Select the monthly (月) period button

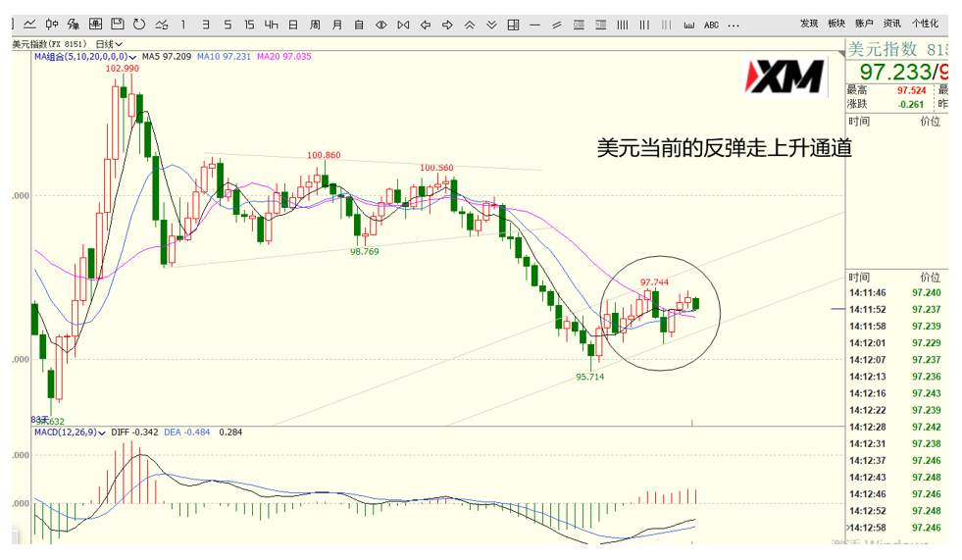(x=336, y=25)
